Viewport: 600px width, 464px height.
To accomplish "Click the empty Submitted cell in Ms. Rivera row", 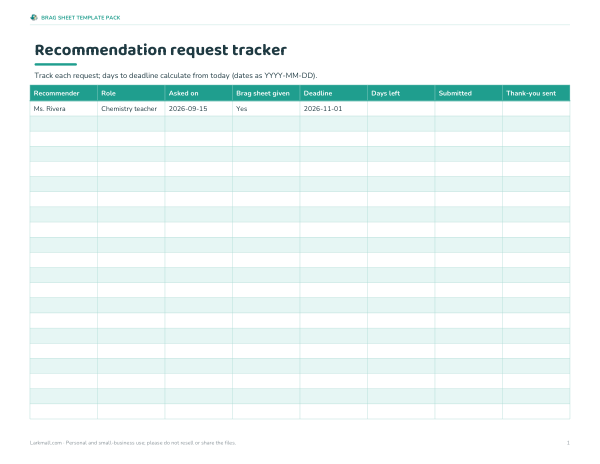I will [x=468, y=109].
